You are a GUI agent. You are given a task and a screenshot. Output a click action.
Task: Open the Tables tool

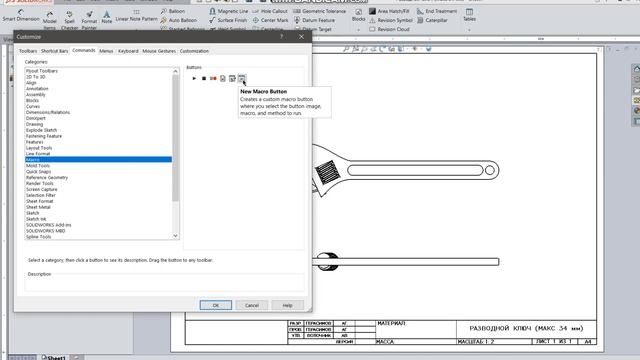coord(469,15)
